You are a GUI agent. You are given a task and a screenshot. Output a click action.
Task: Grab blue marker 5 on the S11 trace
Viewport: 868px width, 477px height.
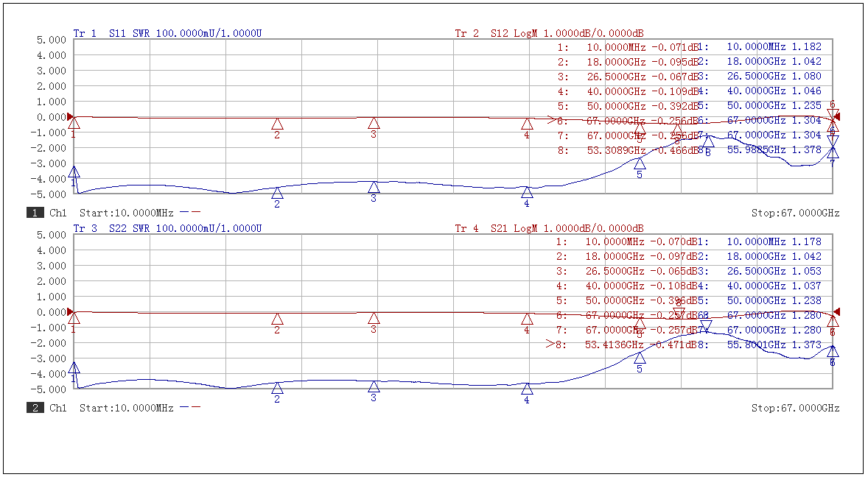pos(640,163)
